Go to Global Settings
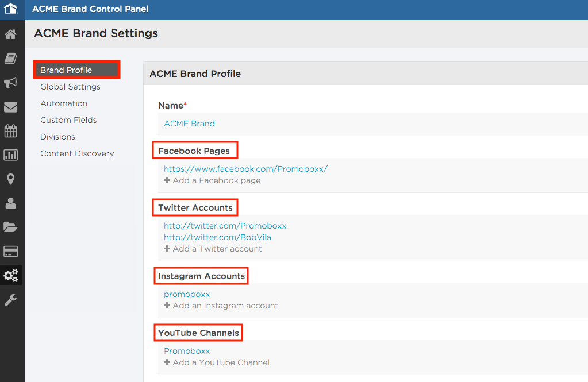Screen dimensions: 588x382 tap(71, 87)
